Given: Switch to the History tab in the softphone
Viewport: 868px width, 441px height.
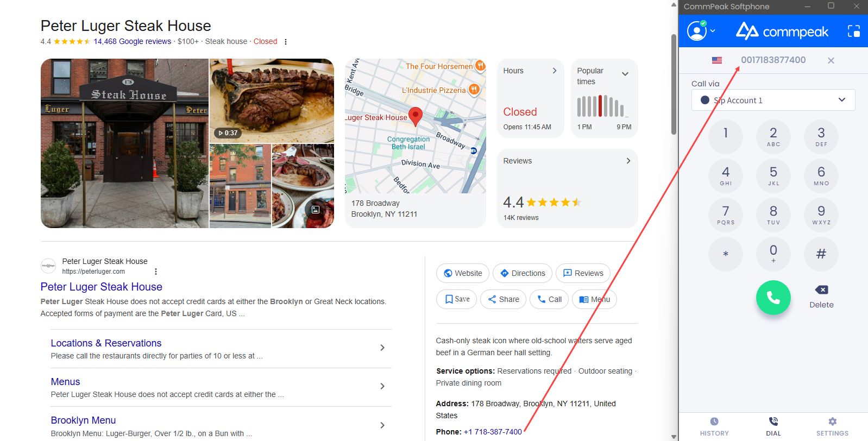Looking at the screenshot, I should tap(714, 427).
